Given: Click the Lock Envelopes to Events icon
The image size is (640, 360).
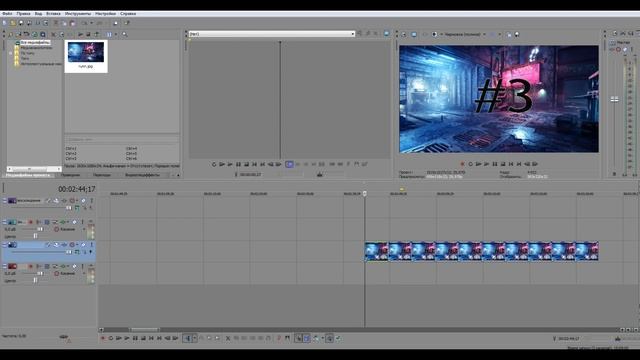Looking at the screenshot, I should click(x=329, y=338).
